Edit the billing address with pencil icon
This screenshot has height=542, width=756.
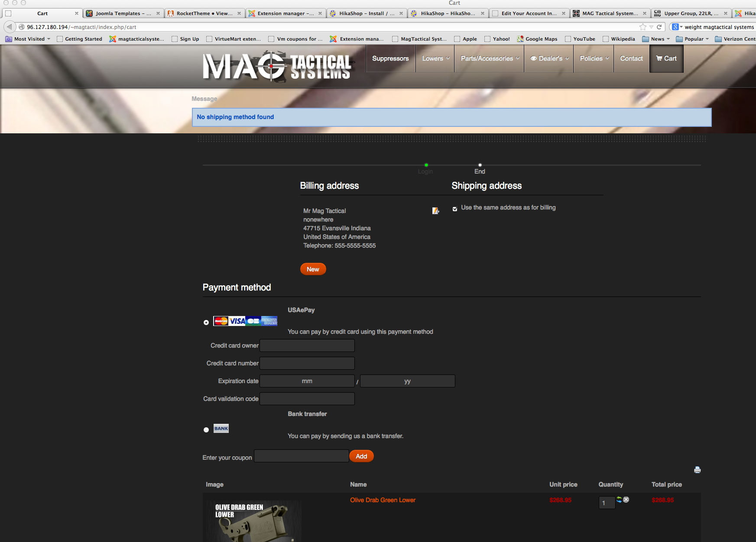pos(435,211)
